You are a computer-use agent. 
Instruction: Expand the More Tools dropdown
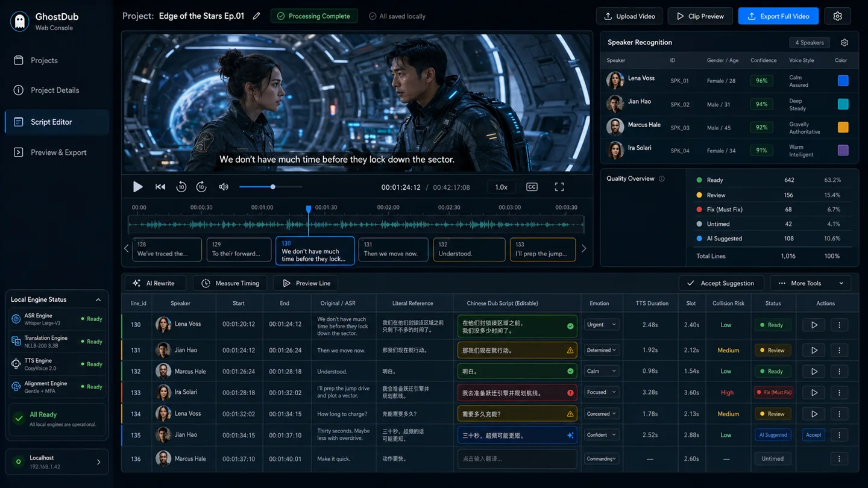(810, 283)
